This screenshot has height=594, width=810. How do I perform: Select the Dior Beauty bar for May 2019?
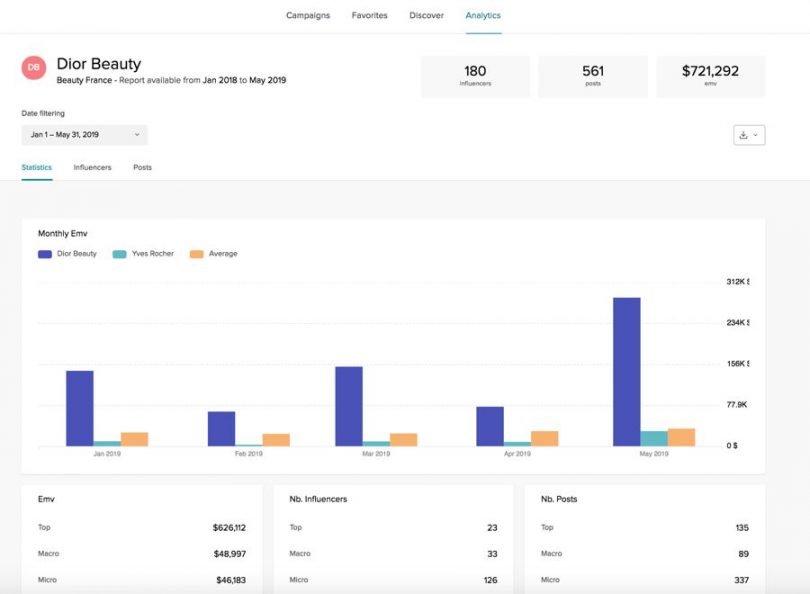pyautogui.click(x=627, y=372)
